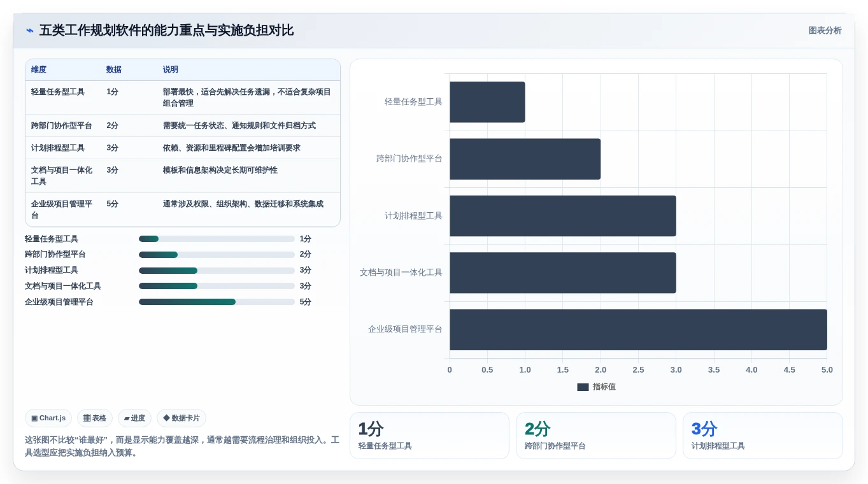Click the 说明 column header
Viewport: 868px width, 484px height.
pyautogui.click(x=171, y=69)
